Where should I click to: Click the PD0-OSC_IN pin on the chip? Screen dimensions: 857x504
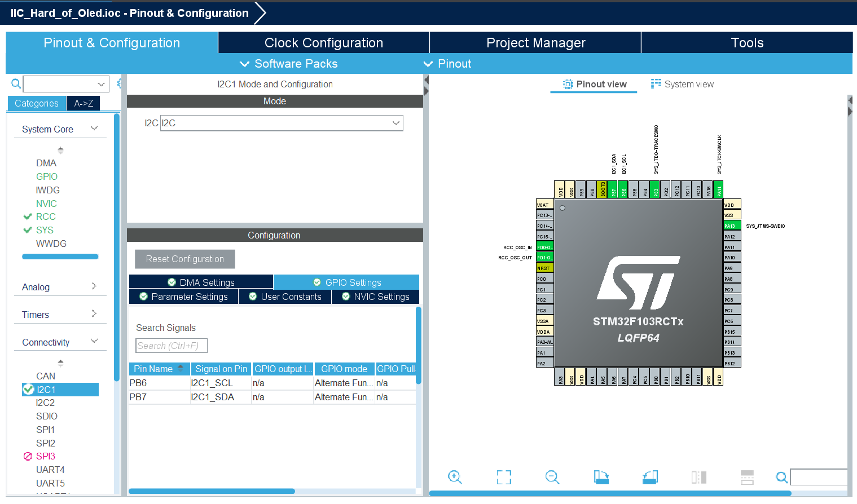pos(544,247)
